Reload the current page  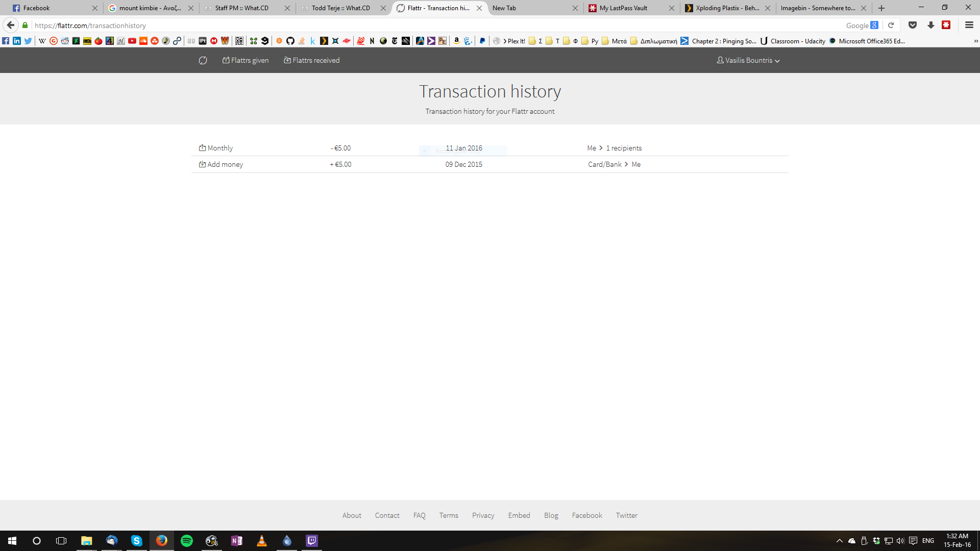pyautogui.click(x=891, y=26)
